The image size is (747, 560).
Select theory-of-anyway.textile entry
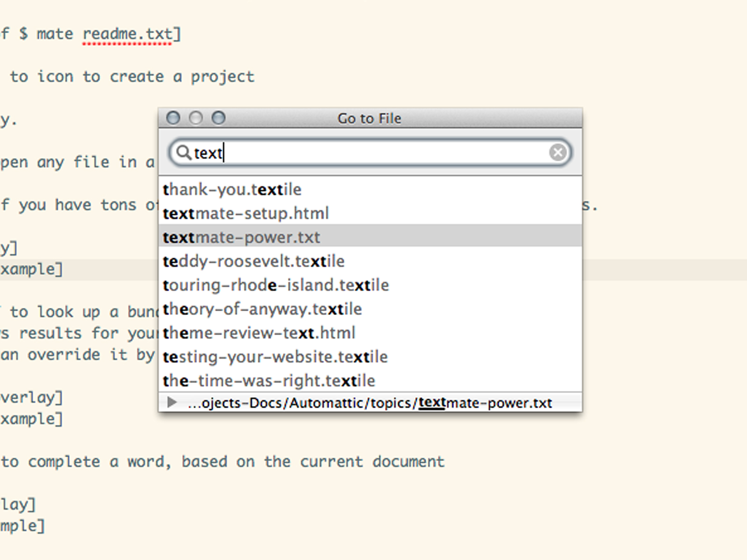262,309
